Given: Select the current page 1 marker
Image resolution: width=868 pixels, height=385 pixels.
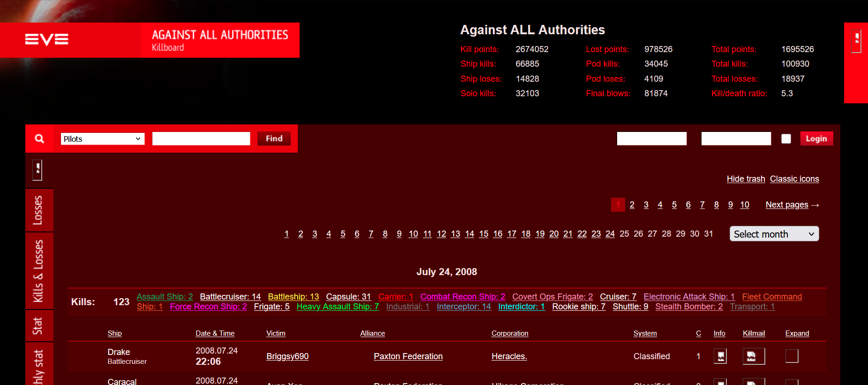Looking at the screenshot, I should tap(618, 205).
